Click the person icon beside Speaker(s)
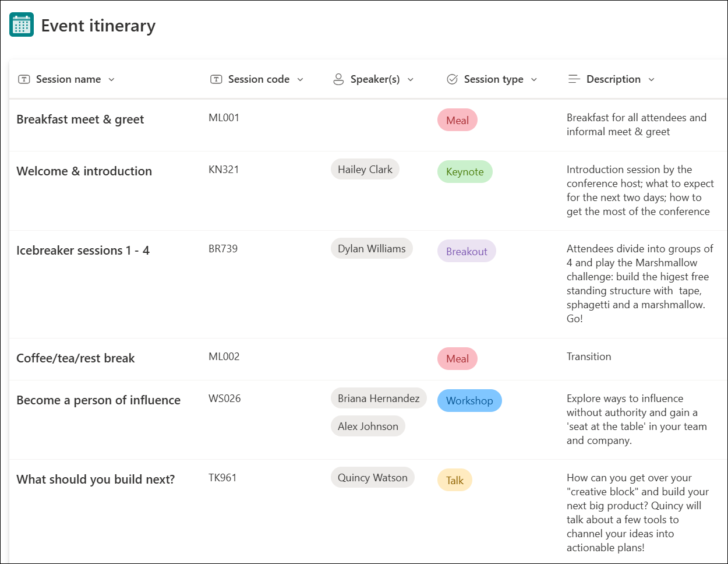Image resolution: width=728 pixels, height=564 pixels. coord(338,79)
